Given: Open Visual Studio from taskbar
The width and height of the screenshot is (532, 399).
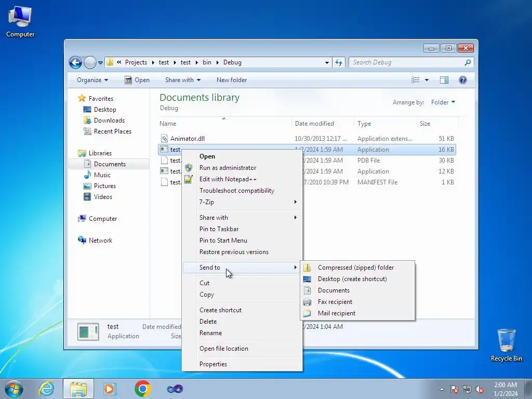Looking at the screenshot, I should 175,389.
